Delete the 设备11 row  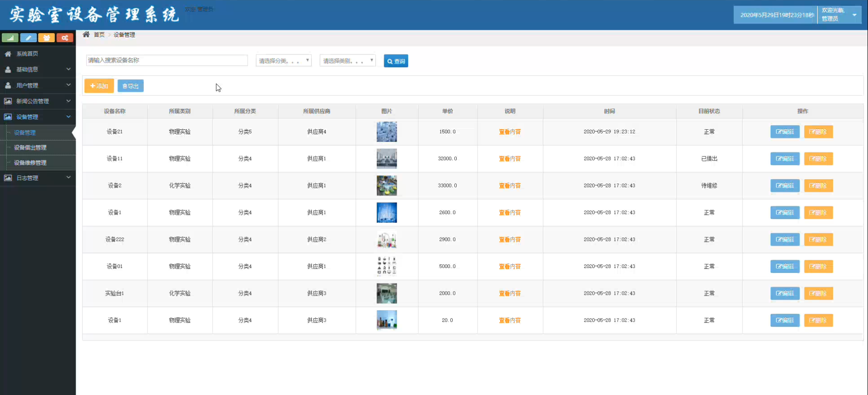(818, 159)
